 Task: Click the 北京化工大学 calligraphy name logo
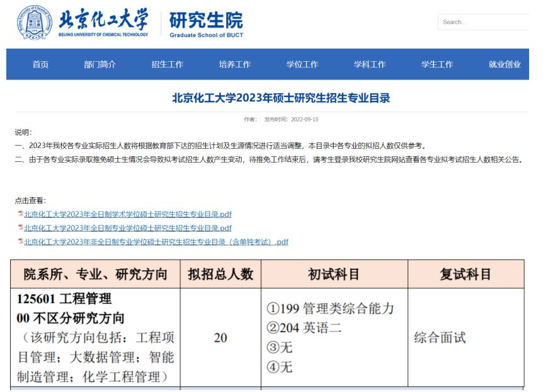click(x=103, y=21)
